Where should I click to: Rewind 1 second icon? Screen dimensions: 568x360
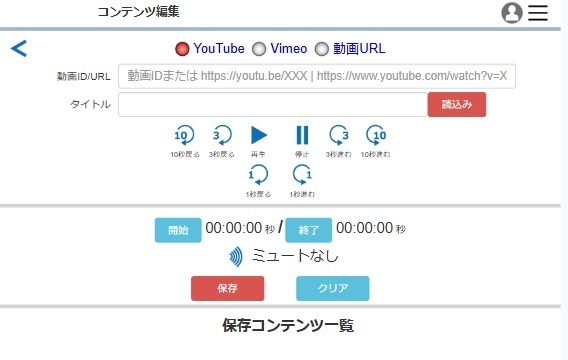pos(258,175)
